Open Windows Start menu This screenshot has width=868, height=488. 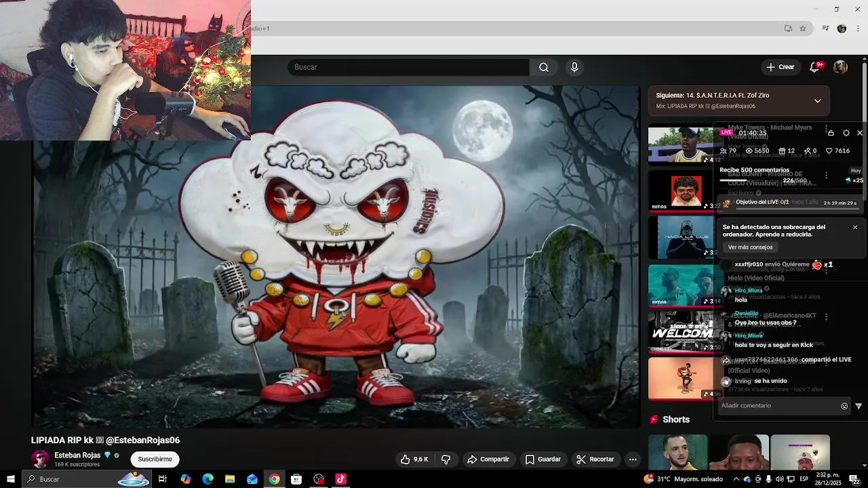tap(10, 479)
